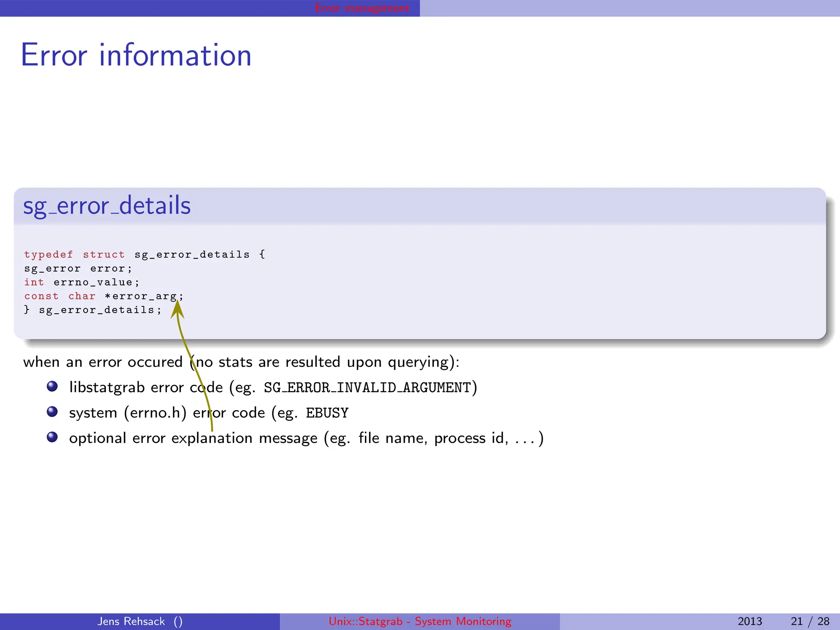Click the 'Jens Rehsack' author footer
The width and height of the screenshot is (840, 630).
140,621
